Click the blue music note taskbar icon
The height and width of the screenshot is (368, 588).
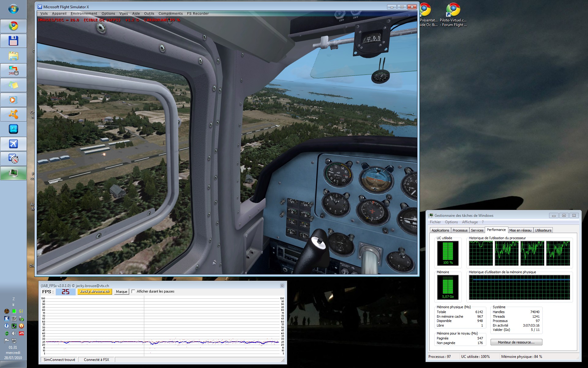pyautogui.click(x=13, y=129)
